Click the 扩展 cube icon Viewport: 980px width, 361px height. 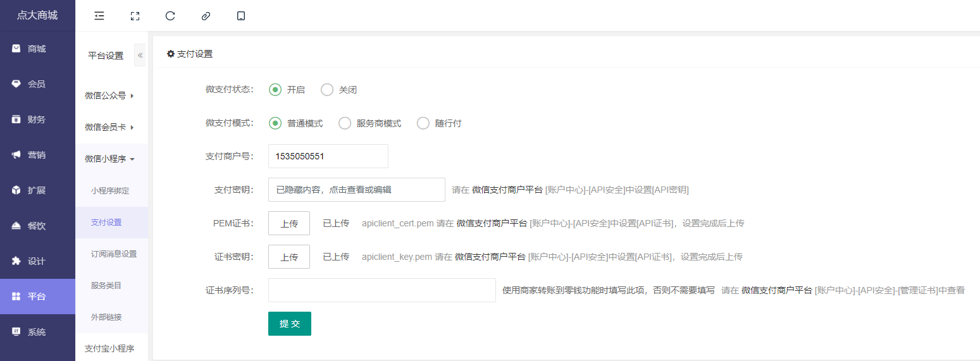click(x=16, y=190)
